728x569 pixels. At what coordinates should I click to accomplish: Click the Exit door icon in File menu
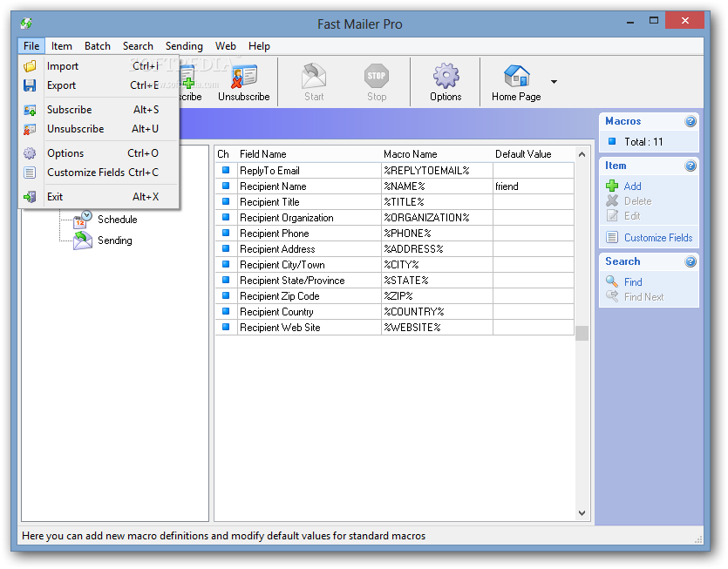[30, 197]
